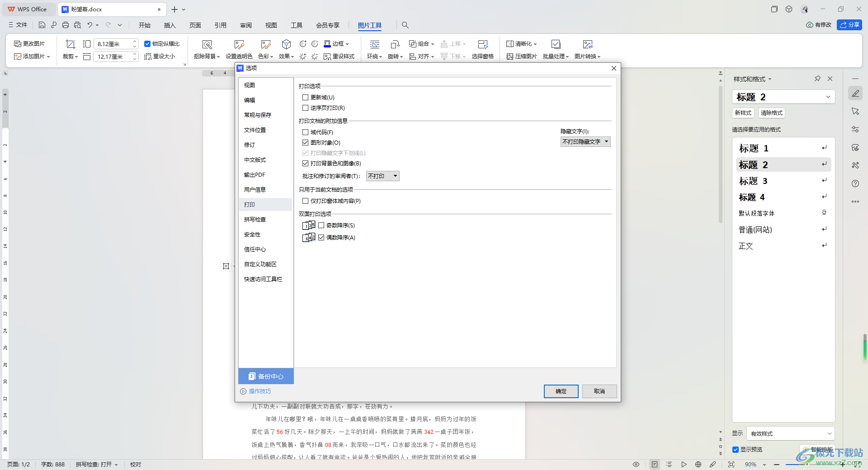This screenshot has height=470, width=868.
Task: Uncheck 打印背景色和图像(B) checkbox
Action: 306,164
